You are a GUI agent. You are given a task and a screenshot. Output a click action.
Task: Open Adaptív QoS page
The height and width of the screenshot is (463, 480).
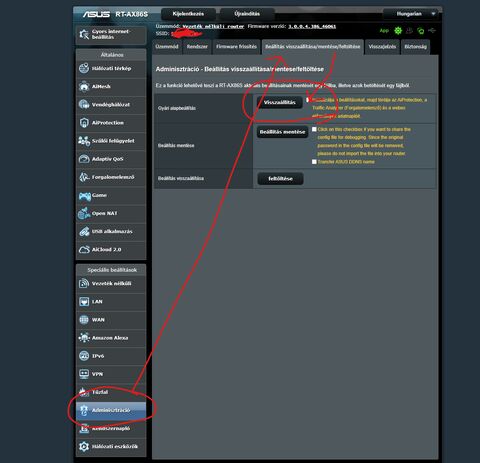coord(111,159)
